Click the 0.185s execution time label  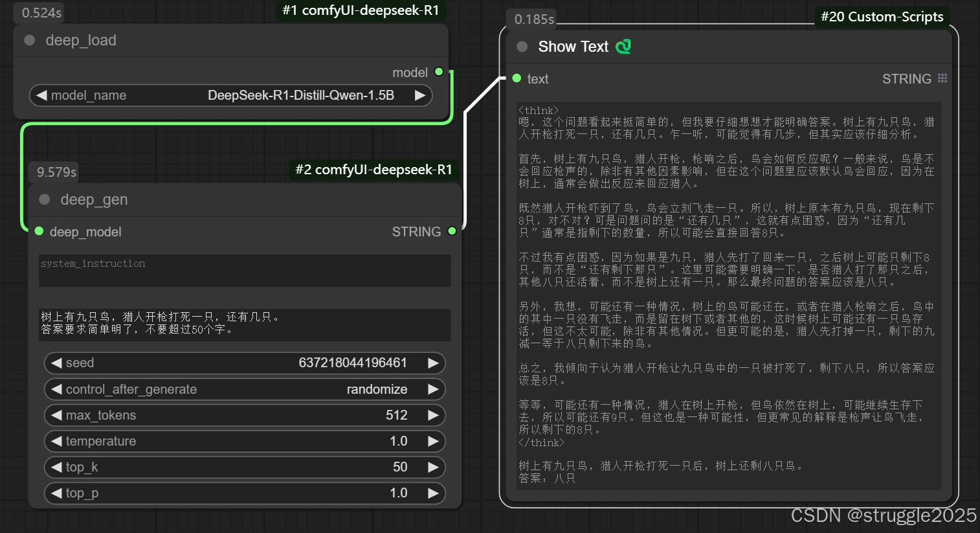(535, 19)
